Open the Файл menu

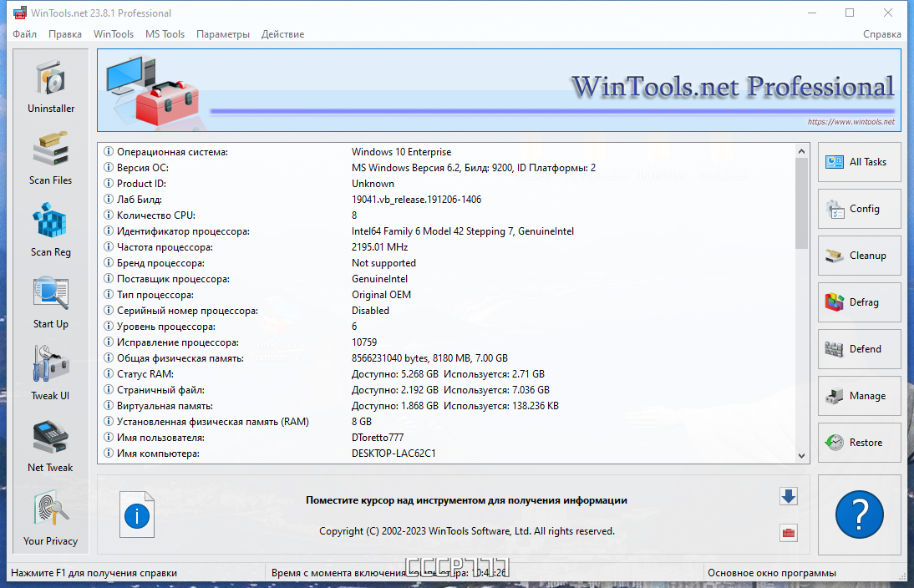[24, 33]
